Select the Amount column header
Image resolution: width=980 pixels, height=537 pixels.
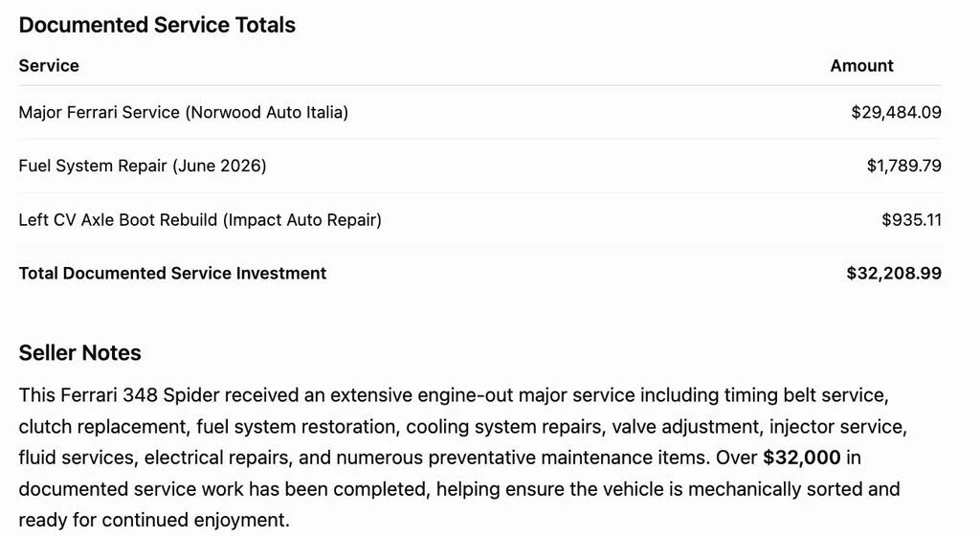(861, 66)
